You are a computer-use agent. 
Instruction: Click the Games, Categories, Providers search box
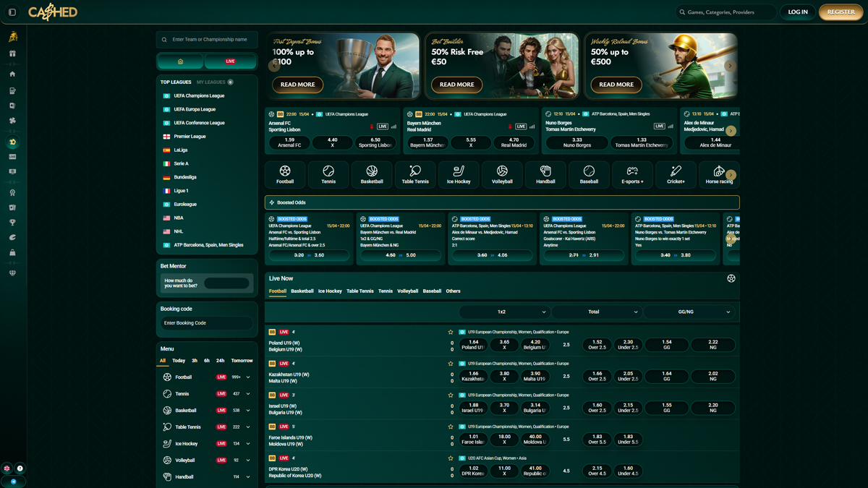pyautogui.click(x=726, y=12)
